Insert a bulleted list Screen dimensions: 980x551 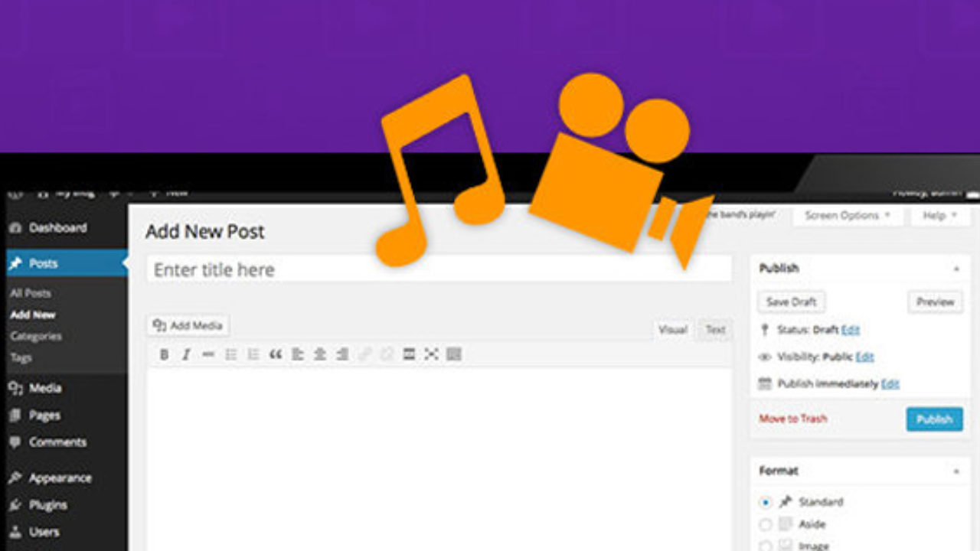click(x=230, y=354)
